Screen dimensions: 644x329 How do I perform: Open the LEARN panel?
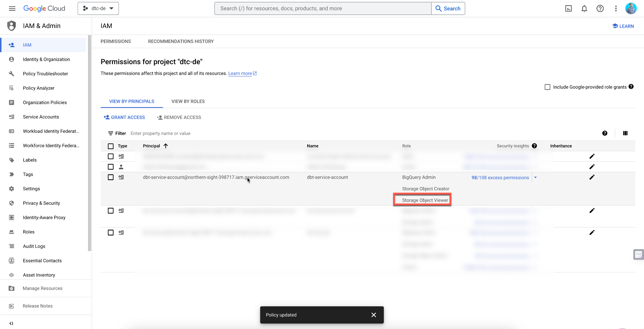[623, 26]
